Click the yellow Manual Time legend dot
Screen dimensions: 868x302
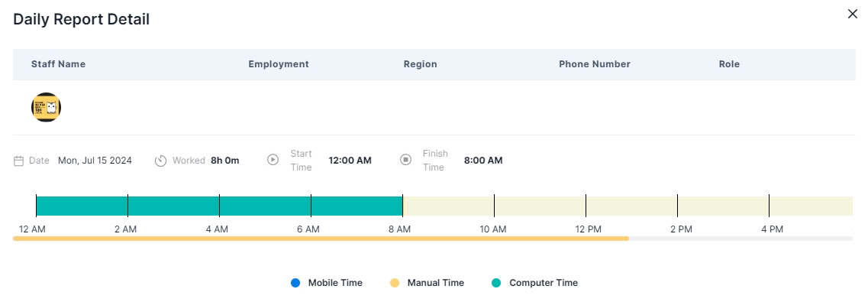click(395, 283)
